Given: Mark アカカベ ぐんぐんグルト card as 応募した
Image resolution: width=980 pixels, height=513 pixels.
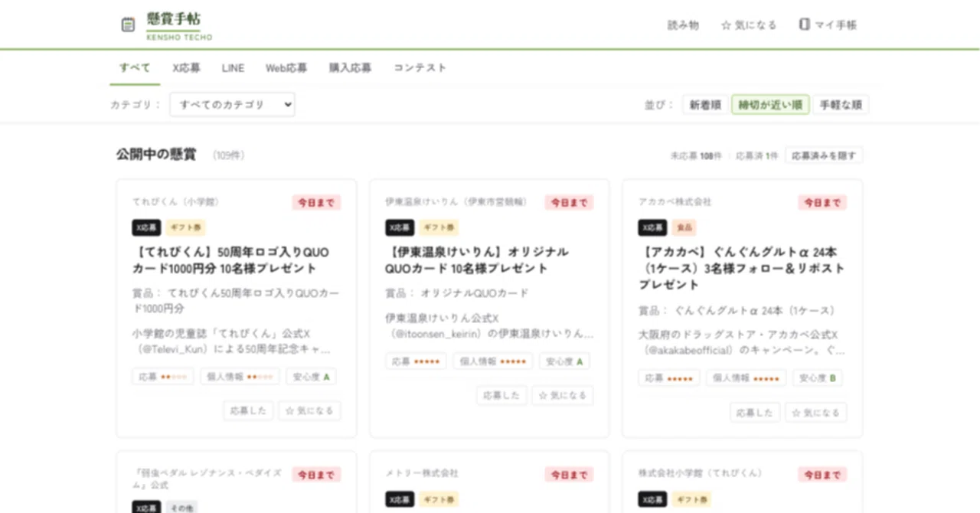Looking at the screenshot, I should 755,413.
